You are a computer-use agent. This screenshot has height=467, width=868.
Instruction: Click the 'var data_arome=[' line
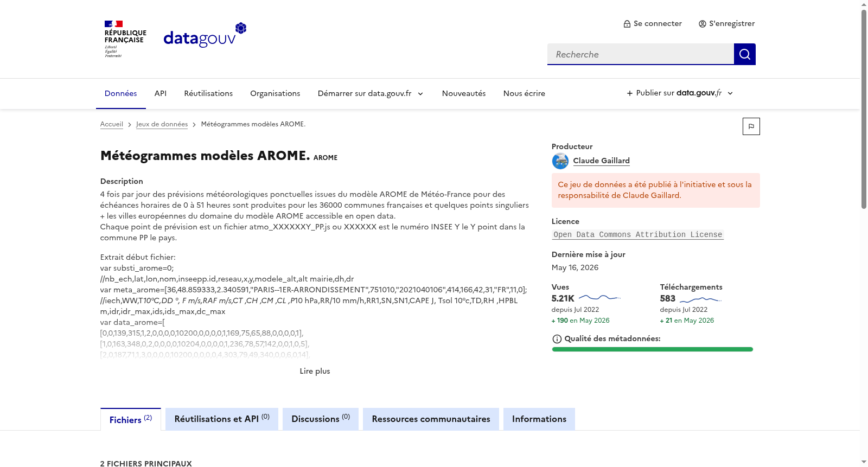[132, 322]
